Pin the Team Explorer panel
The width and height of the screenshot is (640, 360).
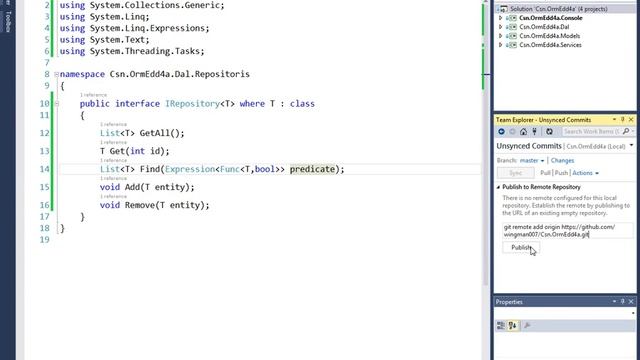pos(623,120)
